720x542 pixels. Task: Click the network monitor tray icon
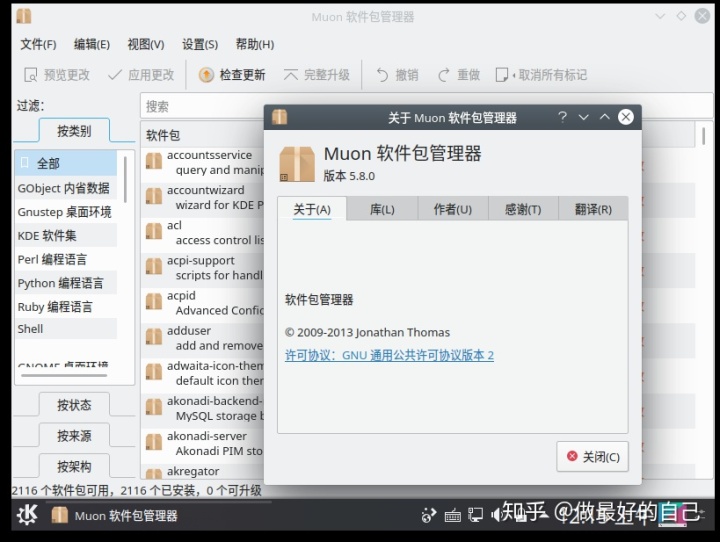coord(476,515)
